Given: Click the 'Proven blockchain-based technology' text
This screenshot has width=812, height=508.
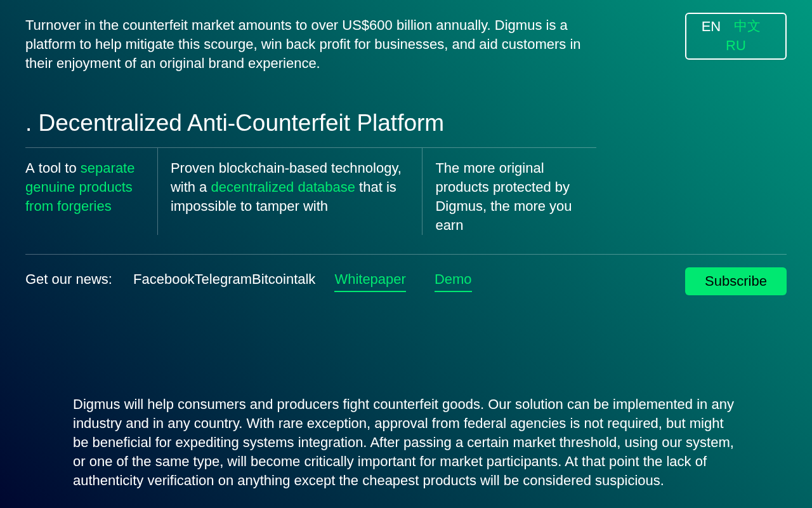Looking at the screenshot, I should [286, 168].
